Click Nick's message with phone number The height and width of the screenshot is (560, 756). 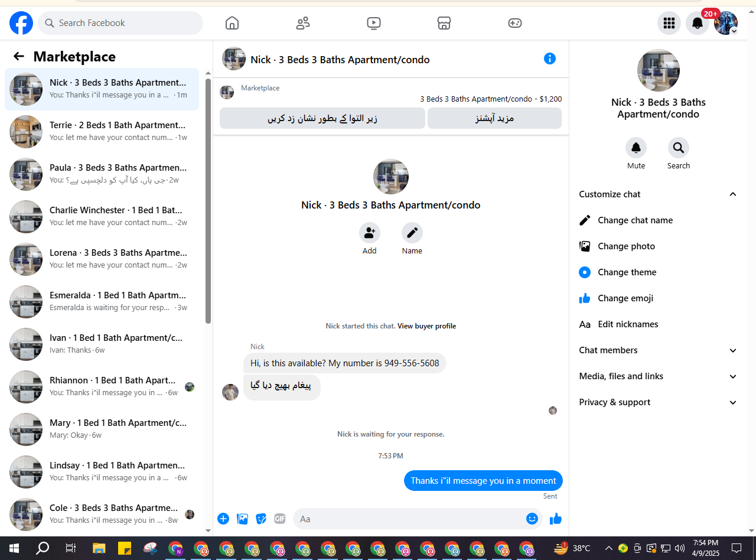pyautogui.click(x=345, y=363)
